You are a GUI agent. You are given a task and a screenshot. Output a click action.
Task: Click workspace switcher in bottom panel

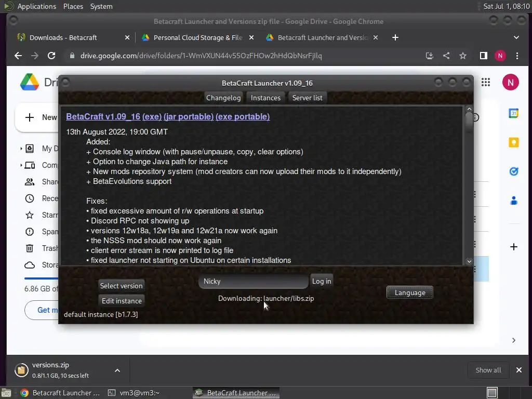[x=491, y=393]
